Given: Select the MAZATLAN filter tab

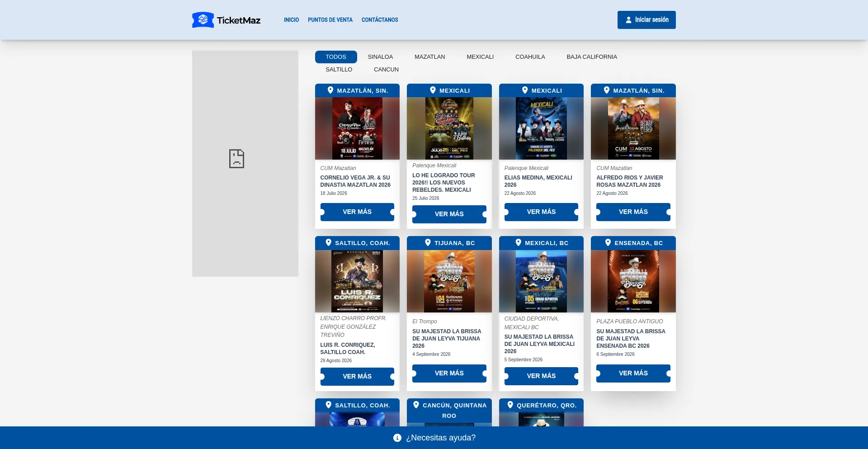Looking at the screenshot, I should (x=430, y=57).
